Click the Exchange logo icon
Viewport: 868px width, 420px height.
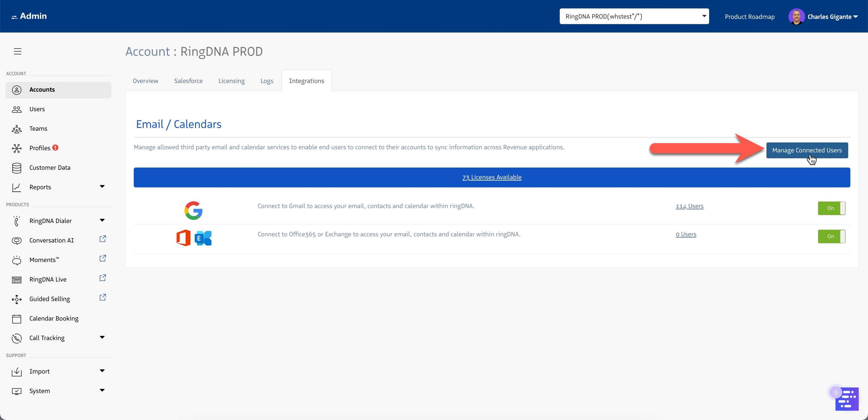pos(203,238)
